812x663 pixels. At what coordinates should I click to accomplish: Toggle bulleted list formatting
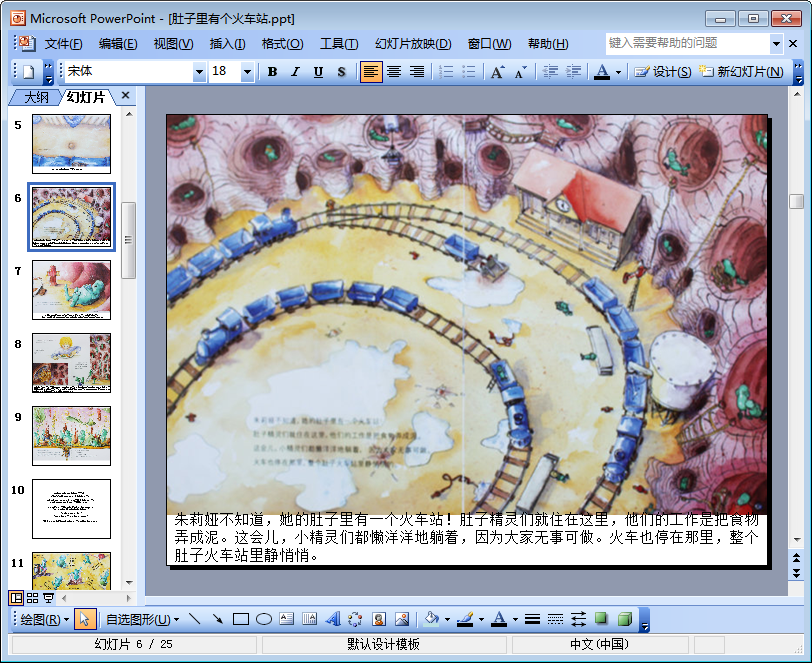coord(469,71)
